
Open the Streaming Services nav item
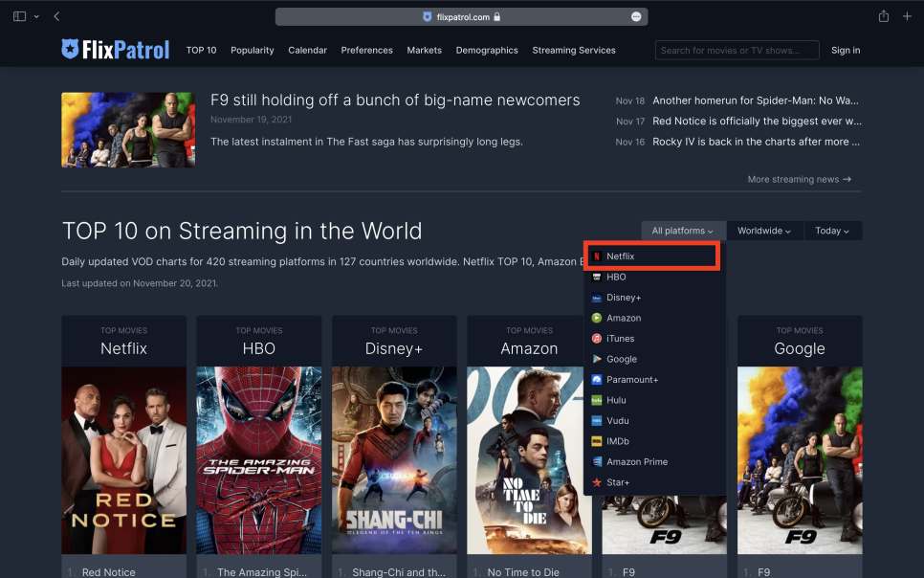[573, 50]
